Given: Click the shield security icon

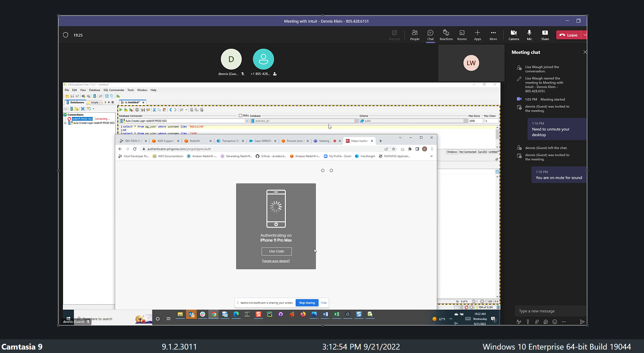Looking at the screenshot, I should [x=65, y=35].
